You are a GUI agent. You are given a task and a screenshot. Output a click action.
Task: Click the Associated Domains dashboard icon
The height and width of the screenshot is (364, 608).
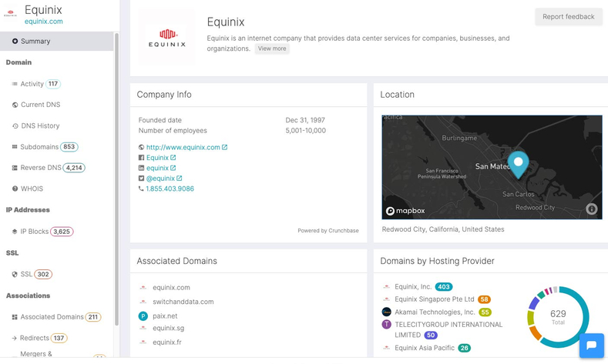tap(15, 317)
